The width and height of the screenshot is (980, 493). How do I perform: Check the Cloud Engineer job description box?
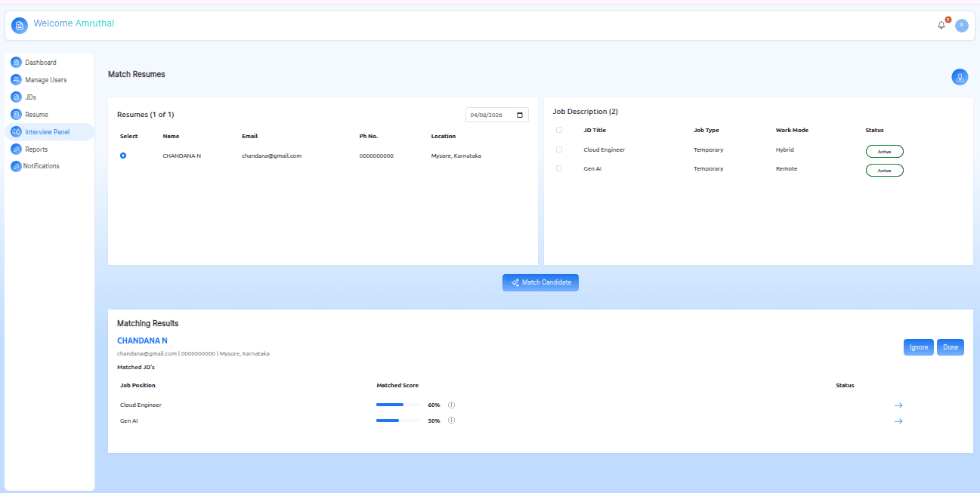pyautogui.click(x=559, y=149)
